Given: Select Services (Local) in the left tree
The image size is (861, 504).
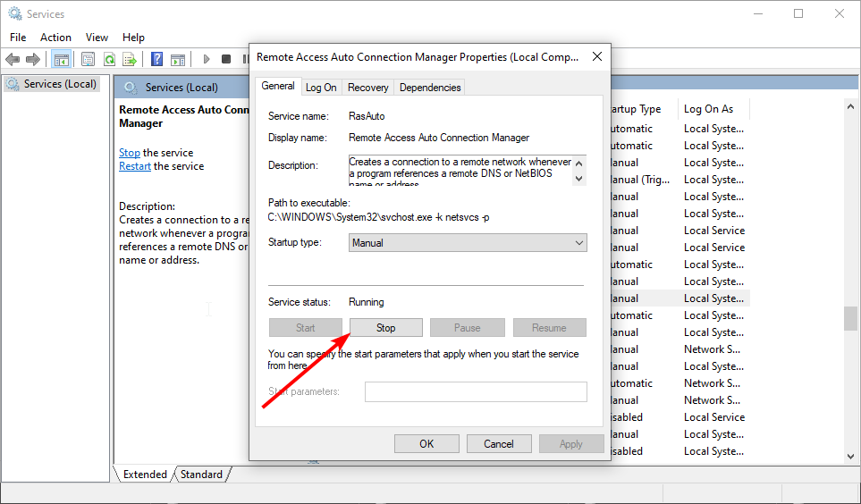Looking at the screenshot, I should [x=60, y=84].
